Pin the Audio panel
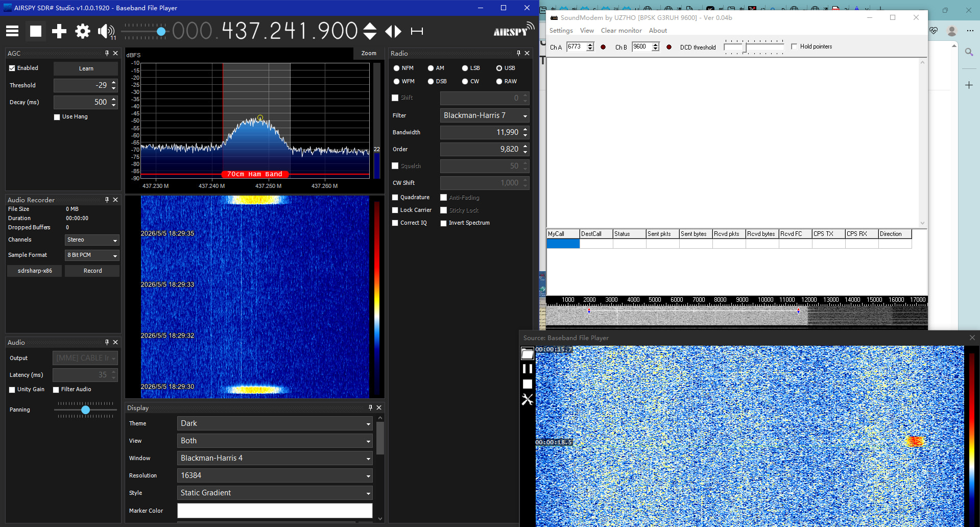 107,342
